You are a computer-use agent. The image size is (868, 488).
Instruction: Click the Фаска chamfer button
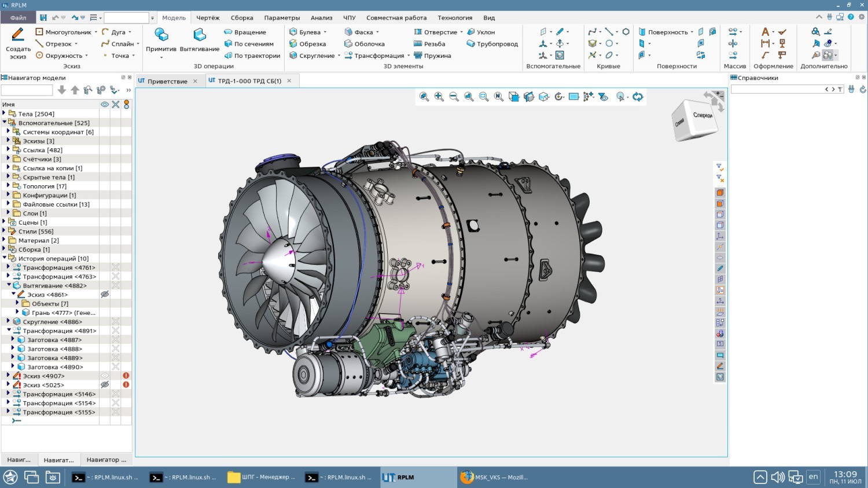click(x=358, y=32)
